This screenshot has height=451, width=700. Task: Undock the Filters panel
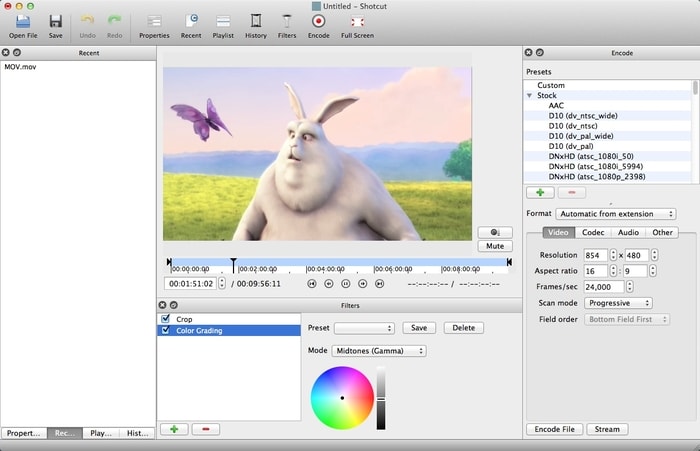pyautogui.click(x=174, y=305)
